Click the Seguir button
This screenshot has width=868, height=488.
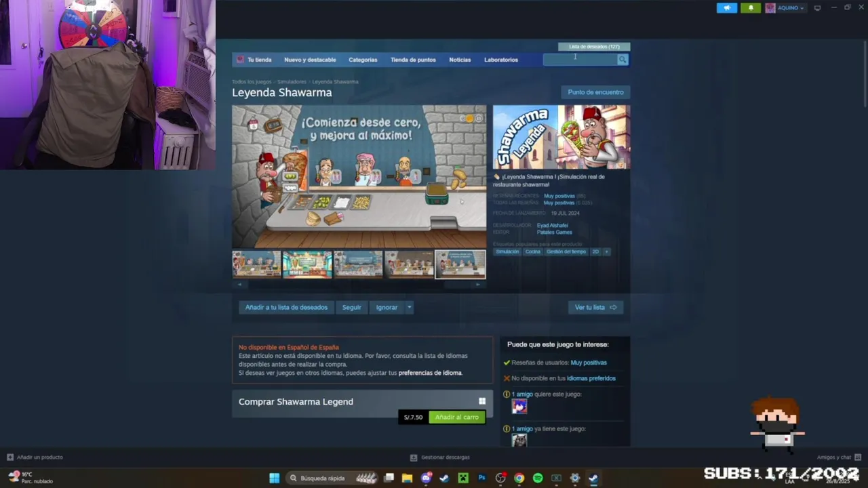351,307
